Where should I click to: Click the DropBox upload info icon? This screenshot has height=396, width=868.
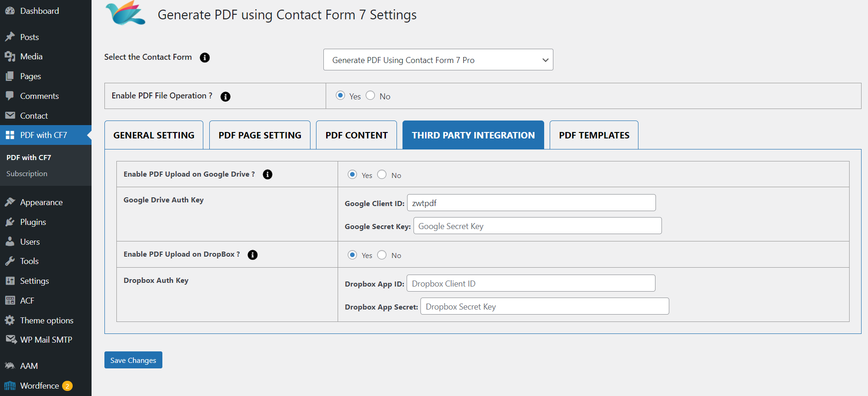coord(253,255)
